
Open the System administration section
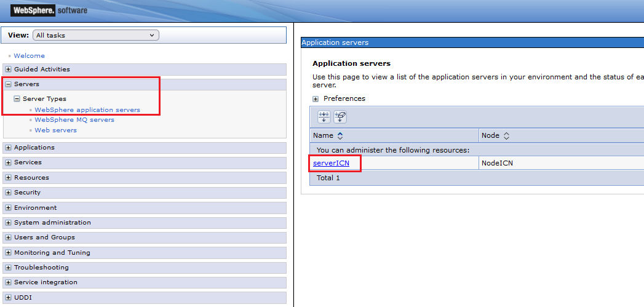52,223
